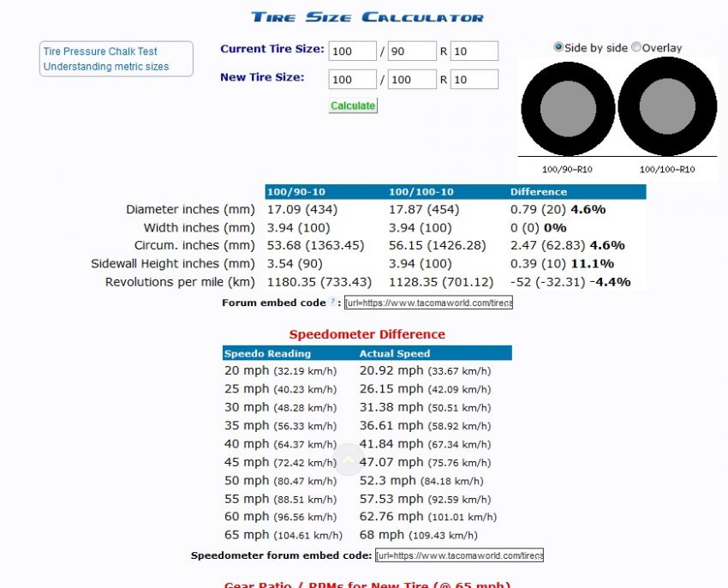Click the 35 mph speedo reading row
Image resolution: width=728 pixels, height=588 pixels.
click(280, 426)
